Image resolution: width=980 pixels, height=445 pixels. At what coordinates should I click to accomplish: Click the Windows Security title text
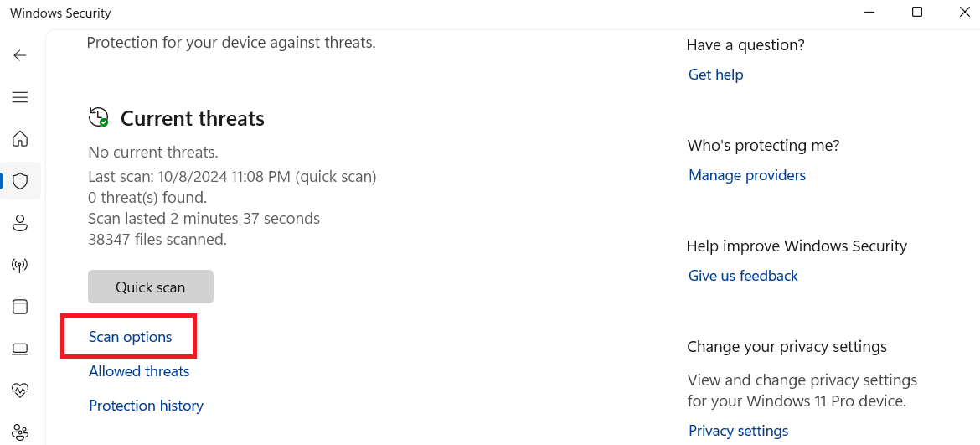click(60, 13)
